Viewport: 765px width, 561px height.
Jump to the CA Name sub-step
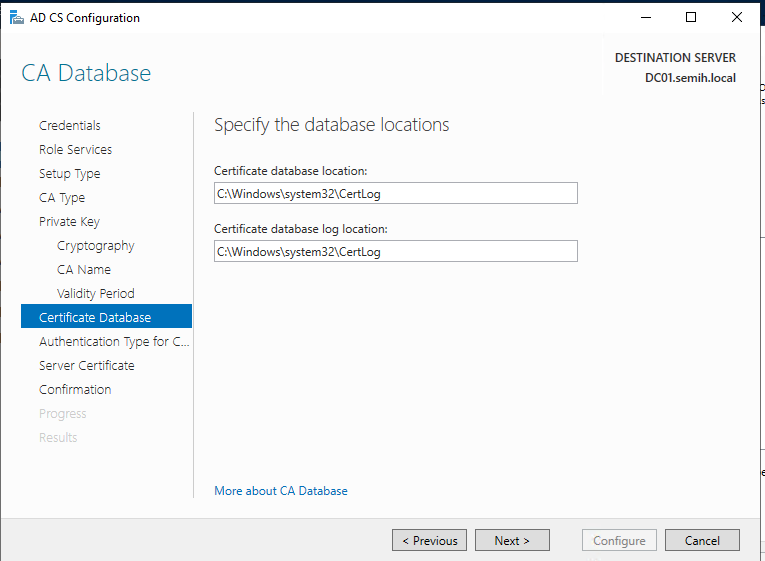pos(84,269)
